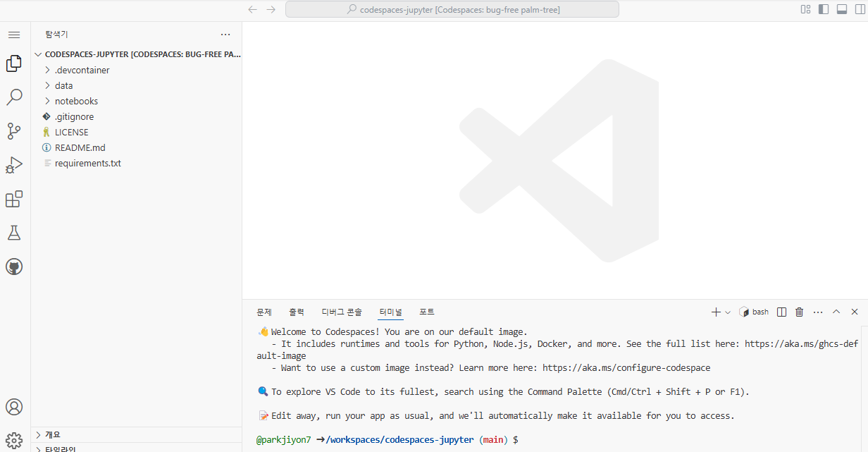Image resolution: width=868 pixels, height=452 pixels.
Task: Switch to the 문제 problems tab
Action: pos(264,312)
